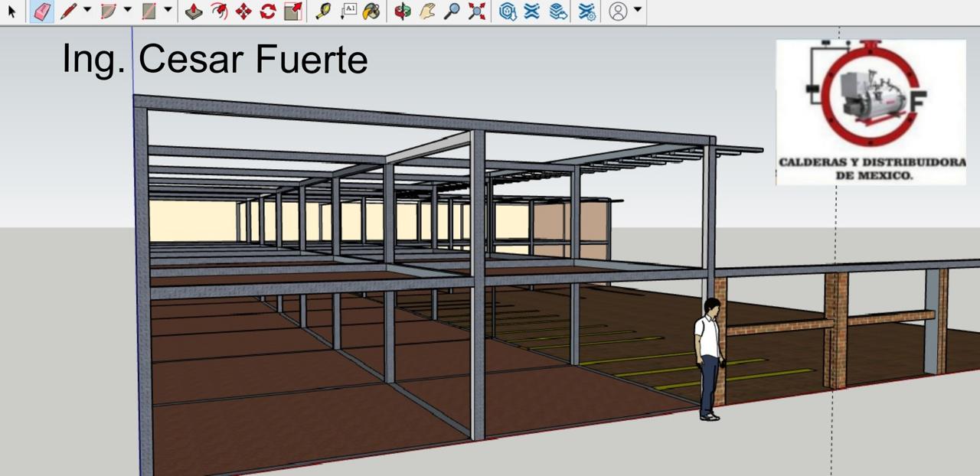The width and height of the screenshot is (980, 476).
Task: Select the Paint Bucket tool
Action: coord(372,11)
